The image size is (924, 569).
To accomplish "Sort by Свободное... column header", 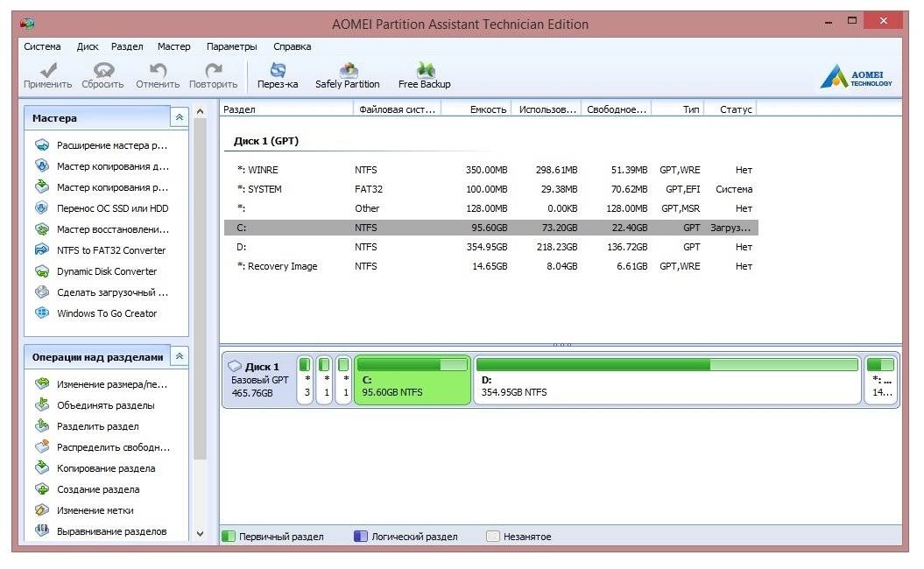I will (x=617, y=109).
